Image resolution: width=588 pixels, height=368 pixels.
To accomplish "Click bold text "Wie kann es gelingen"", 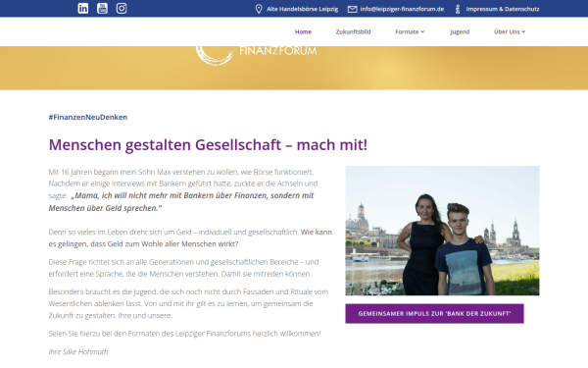I will pyautogui.click(x=190, y=238).
